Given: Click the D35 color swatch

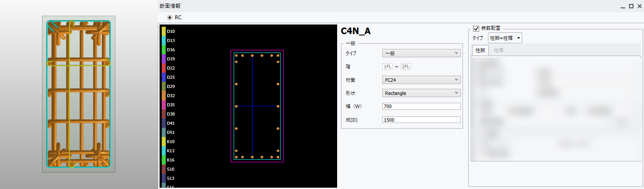Looking at the screenshot, I should [164, 105].
